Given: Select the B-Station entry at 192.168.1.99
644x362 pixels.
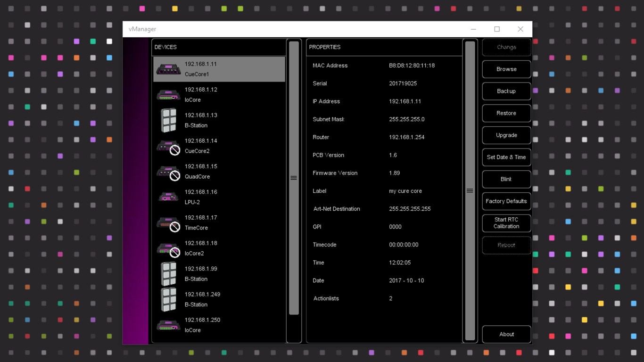Looking at the screenshot, I should click(x=219, y=274).
